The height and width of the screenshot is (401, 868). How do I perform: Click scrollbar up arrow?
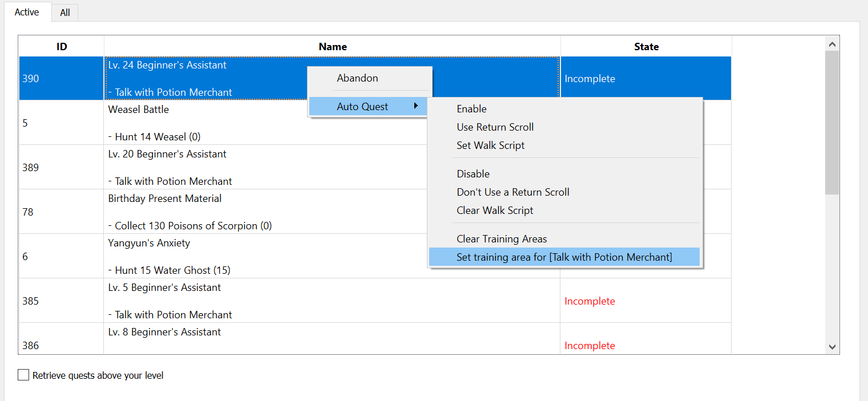coord(831,44)
